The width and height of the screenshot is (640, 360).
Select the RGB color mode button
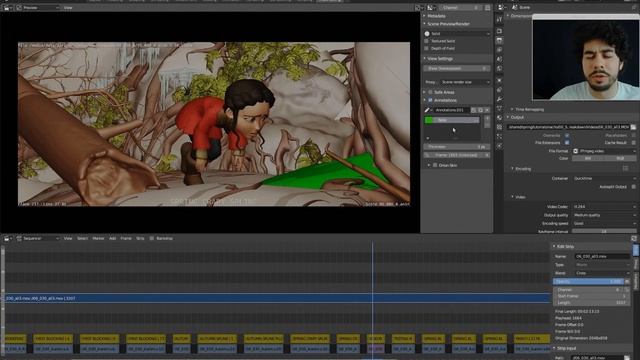pos(620,158)
